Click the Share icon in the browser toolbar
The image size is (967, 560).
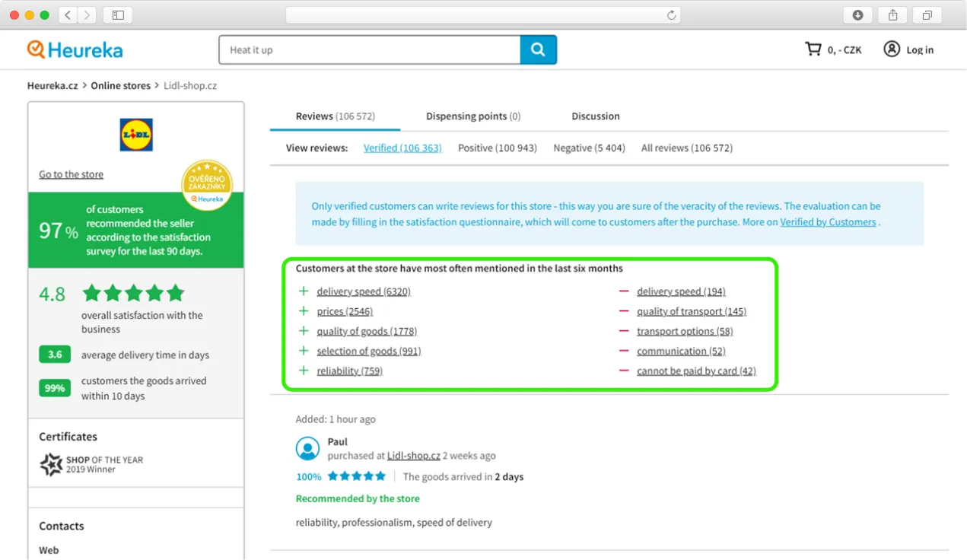891,14
